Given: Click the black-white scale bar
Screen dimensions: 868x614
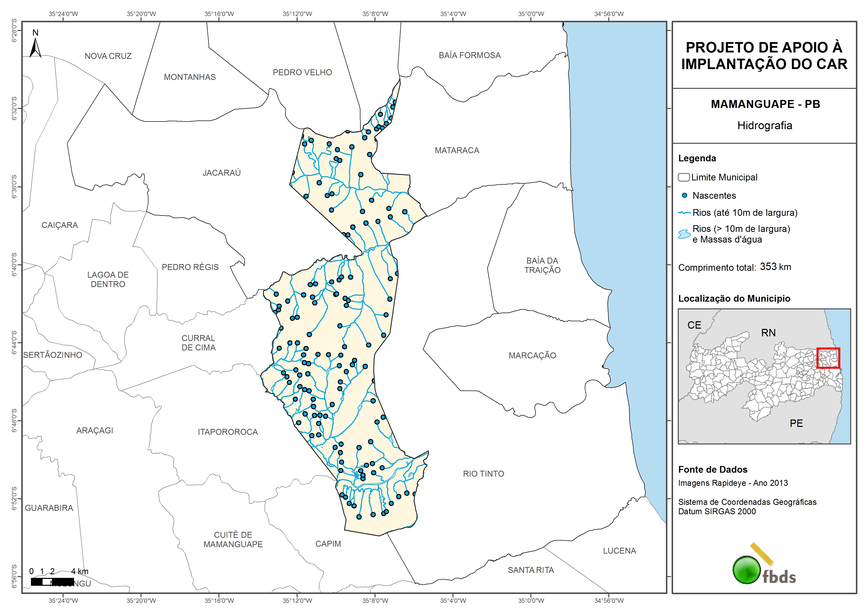Looking at the screenshot, I should [52, 582].
